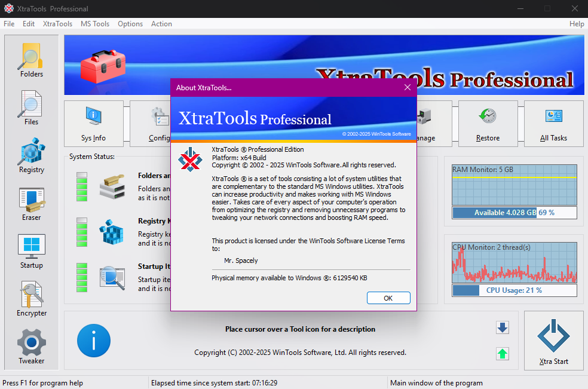Viewport: 588px width, 389px height.
Task: Select the Eraser tool in sidebar
Action: point(32,204)
